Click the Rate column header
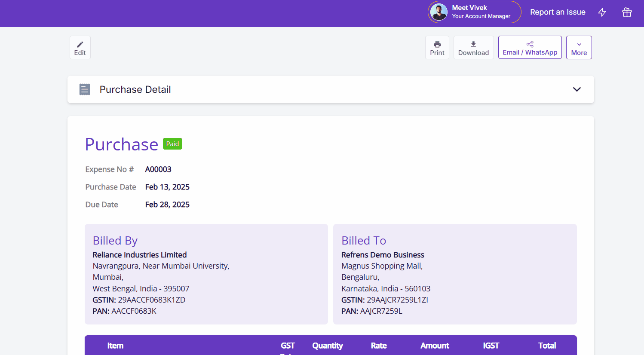 point(379,346)
